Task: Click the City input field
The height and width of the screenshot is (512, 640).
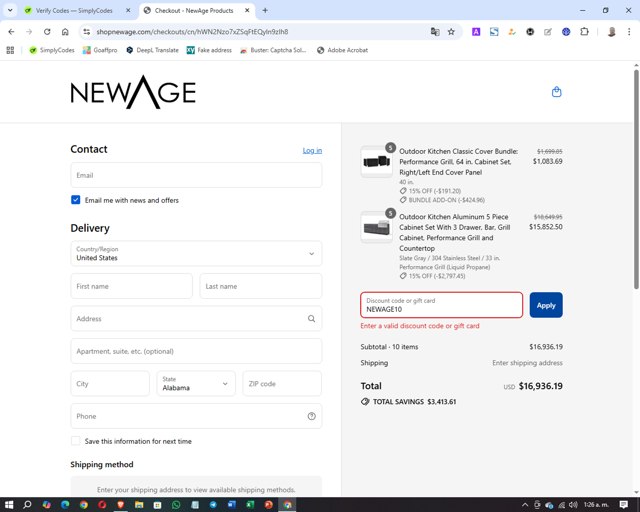Action: (110, 384)
